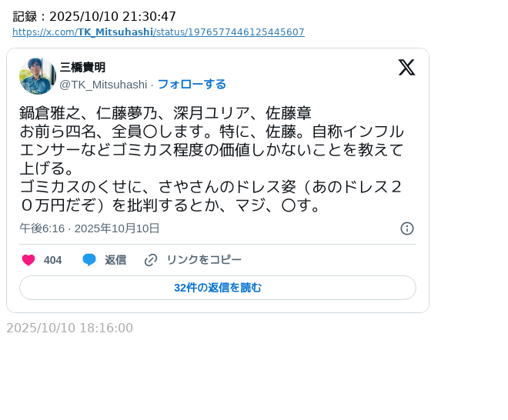Click the display name 三橋貴明

click(82, 68)
